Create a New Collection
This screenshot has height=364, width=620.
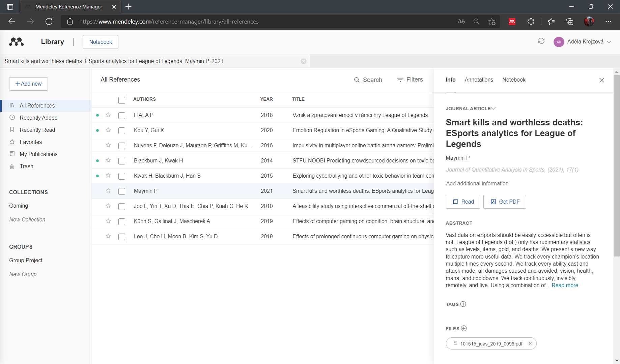tap(27, 219)
